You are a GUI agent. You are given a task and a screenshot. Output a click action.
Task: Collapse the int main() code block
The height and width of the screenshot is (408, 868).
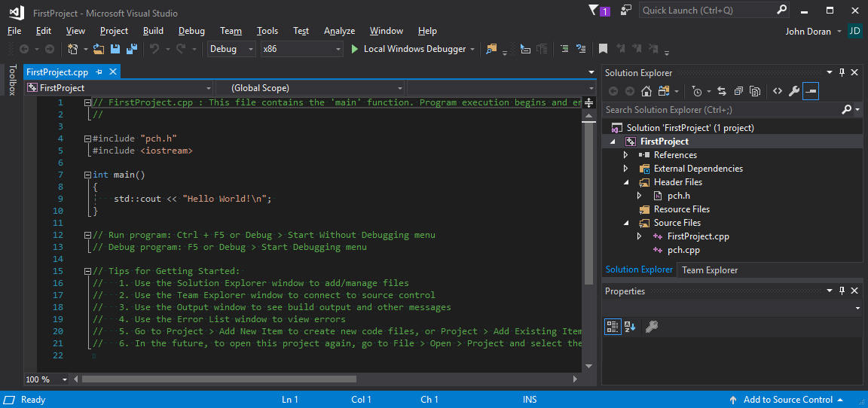click(x=87, y=175)
